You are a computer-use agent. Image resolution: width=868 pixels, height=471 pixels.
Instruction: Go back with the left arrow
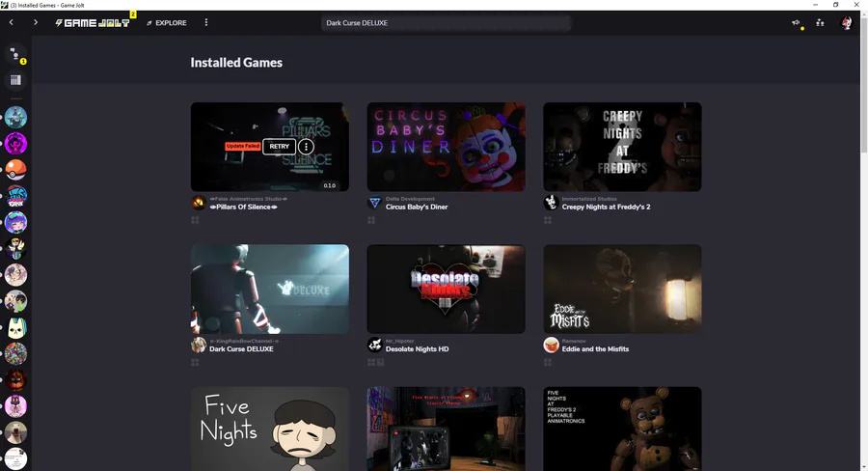click(x=11, y=23)
